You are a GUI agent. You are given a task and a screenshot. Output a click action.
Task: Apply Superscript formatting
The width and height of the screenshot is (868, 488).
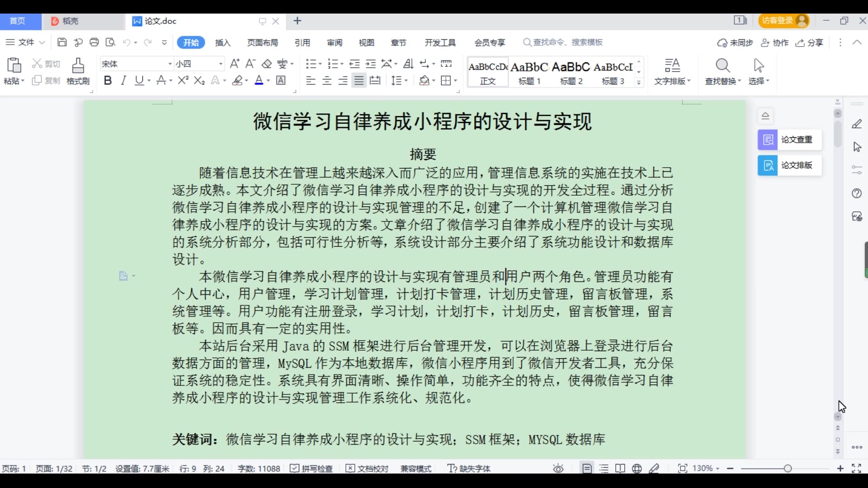(x=183, y=80)
